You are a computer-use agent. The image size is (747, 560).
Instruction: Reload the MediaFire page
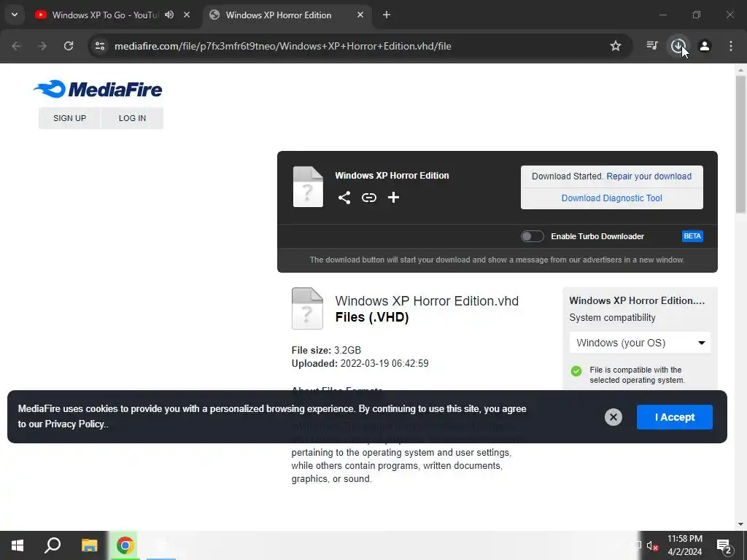click(x=69, y=46)
